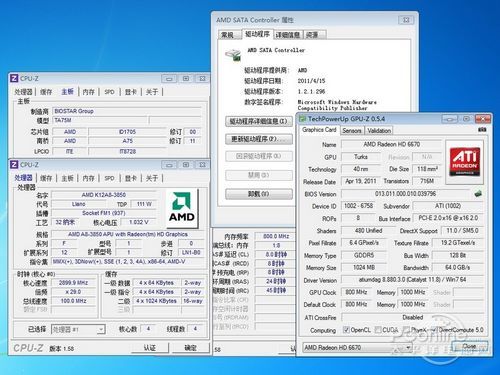Open the 缓存 tab in the CPU-Z processor window

[x=46, y=178]
